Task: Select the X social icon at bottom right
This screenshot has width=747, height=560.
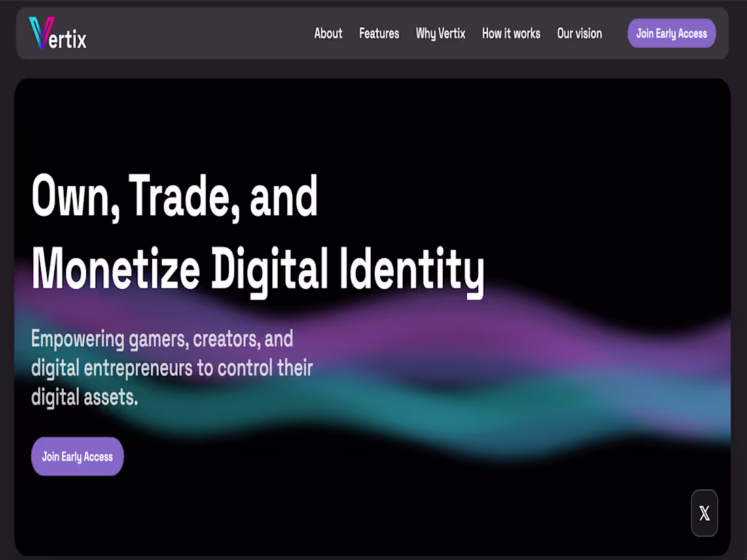Action: coord(704,513)
